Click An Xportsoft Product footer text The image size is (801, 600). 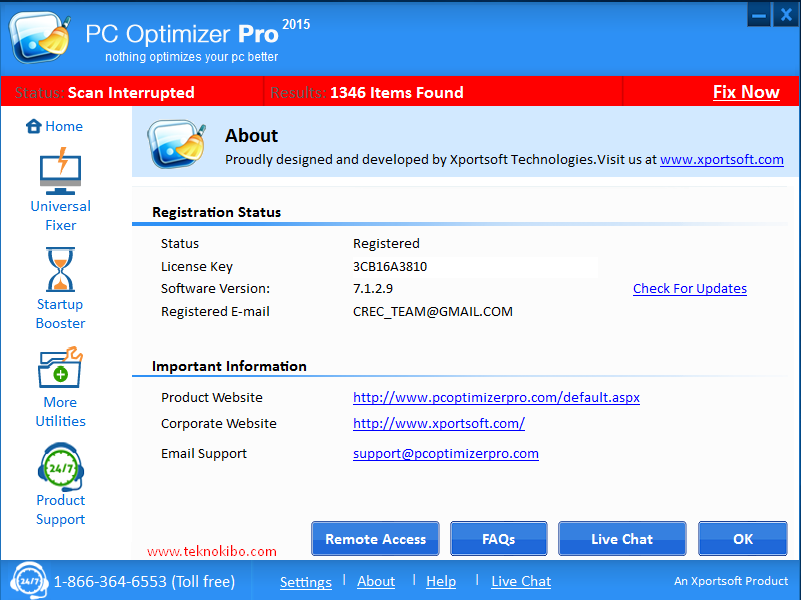731,581
